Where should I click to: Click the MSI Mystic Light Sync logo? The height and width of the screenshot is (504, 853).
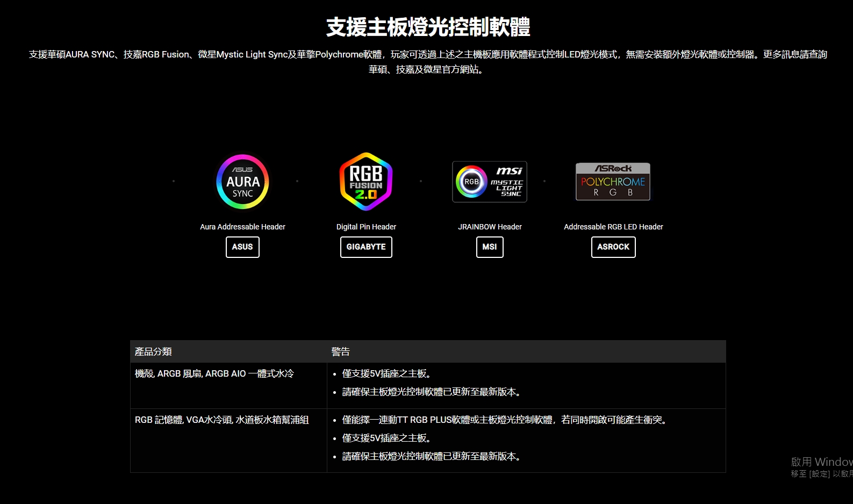490,182
